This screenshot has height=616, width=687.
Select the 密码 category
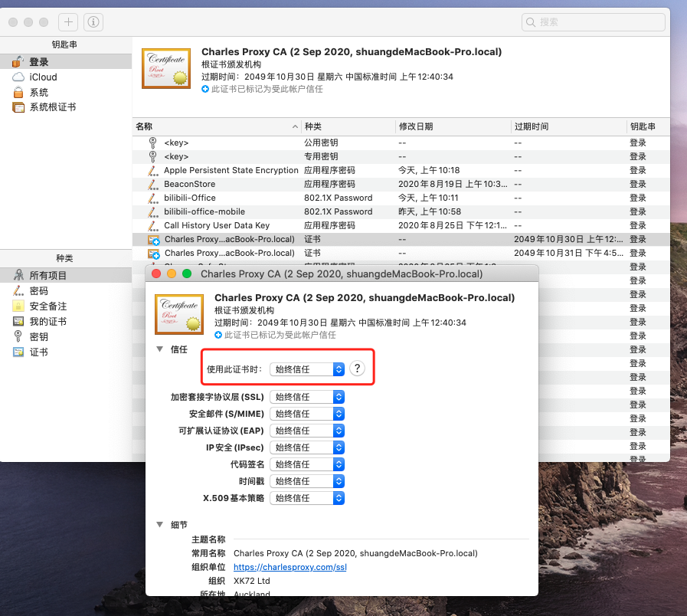point(38,291)
